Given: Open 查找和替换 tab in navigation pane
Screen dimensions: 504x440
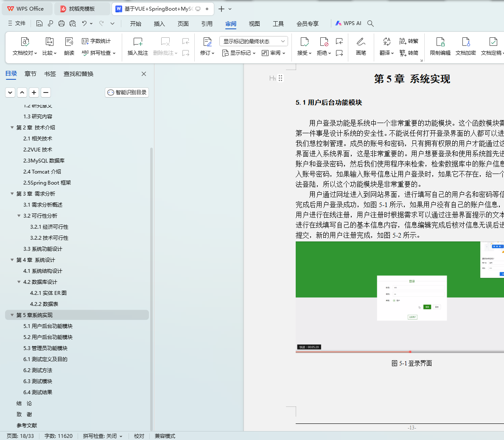Looking at the screenshot, I should [78, 74].
